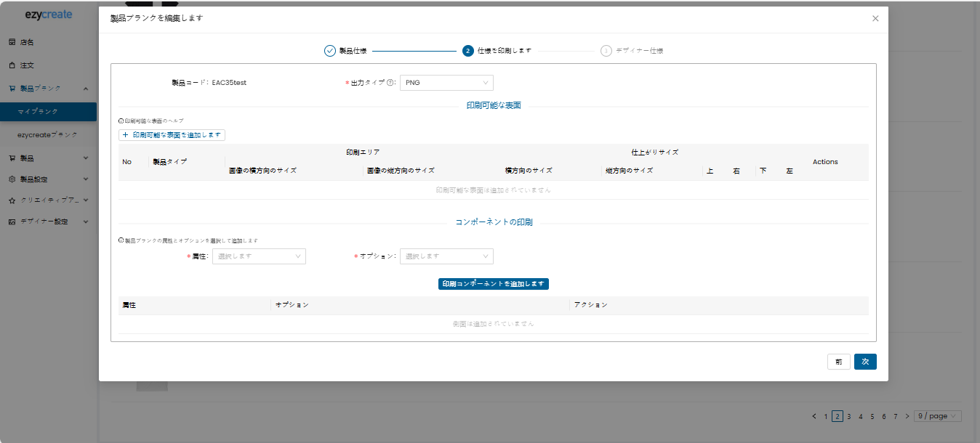The height and width of the screenshot is (443, 980).
Task: Click step 3 デザイナー仕様 circle icon
Action: (606, 51)
